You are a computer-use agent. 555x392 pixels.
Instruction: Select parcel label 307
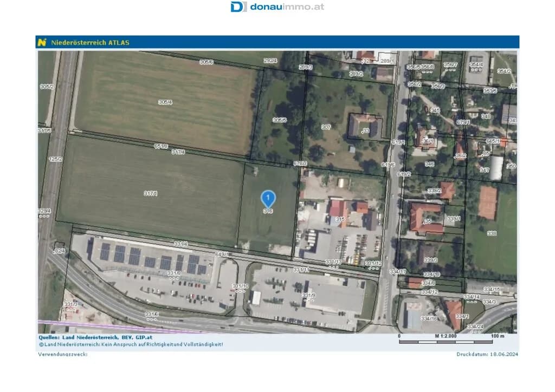coord(326,127)
